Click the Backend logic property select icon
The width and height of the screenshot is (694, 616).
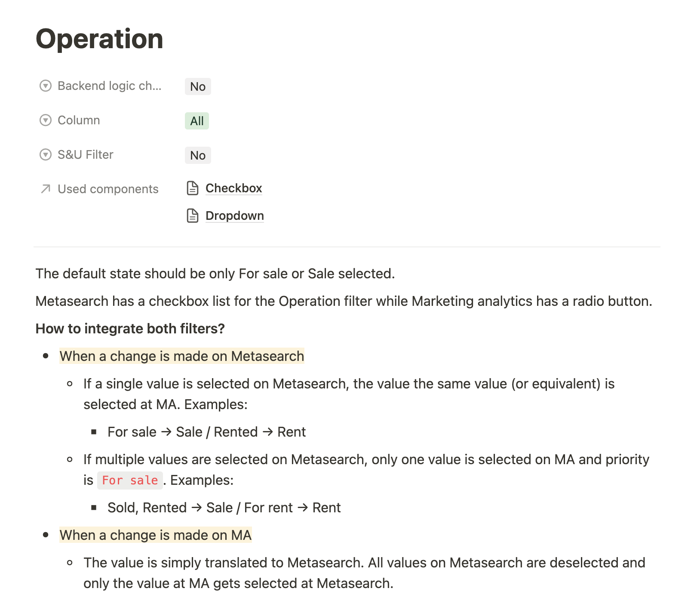click(45, 86)
